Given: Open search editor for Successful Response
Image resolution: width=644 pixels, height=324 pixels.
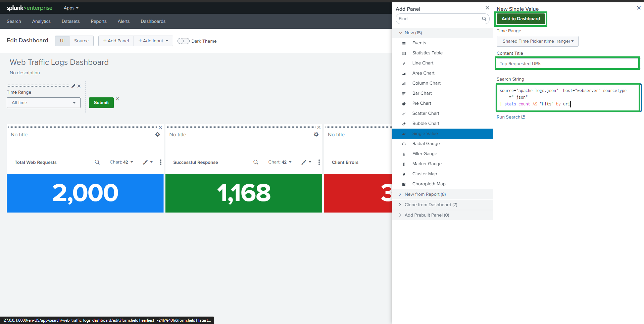Looking at the screenshot, I should 256,162.
